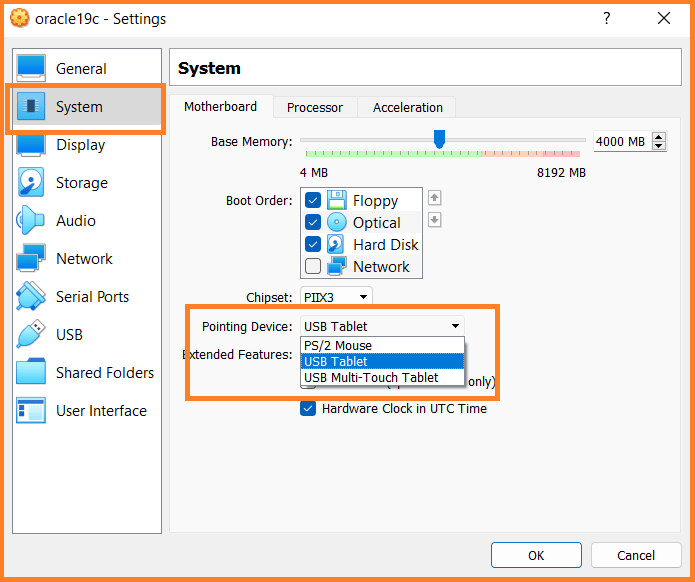Move boot device up with arrow button

pos(434,198)
